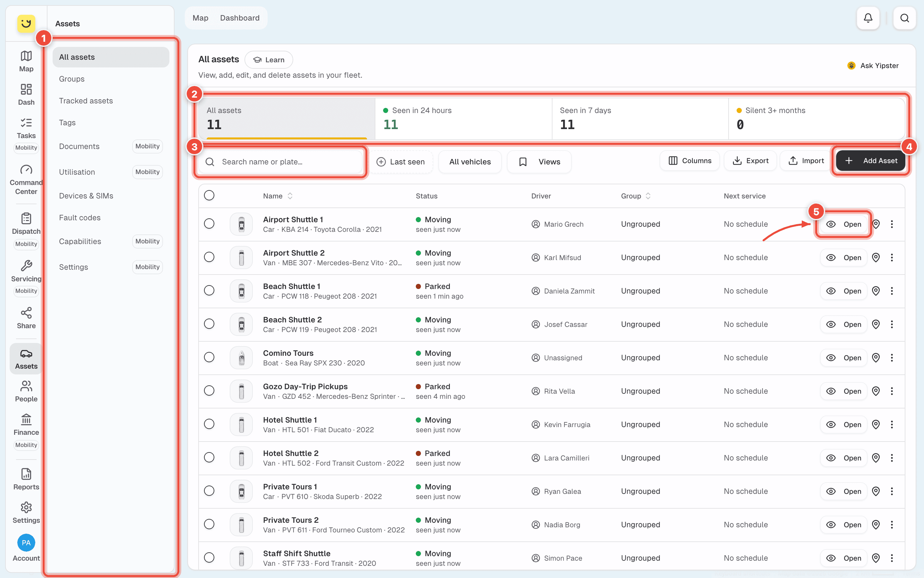
Task: Click the Learn button
Action: click(269, 60)
